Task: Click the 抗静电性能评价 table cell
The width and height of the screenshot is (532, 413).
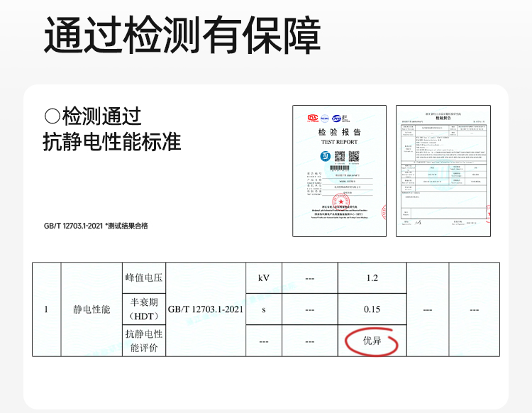Action: pyautogui.click(x=144, y=341)
